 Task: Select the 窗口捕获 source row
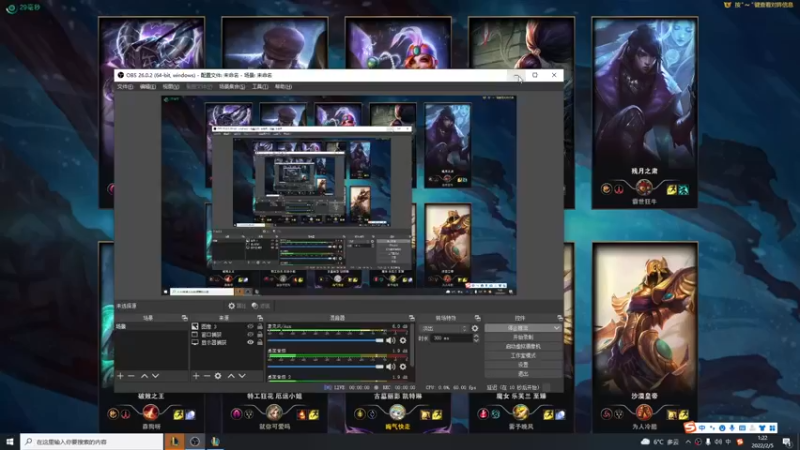(227, 335)
